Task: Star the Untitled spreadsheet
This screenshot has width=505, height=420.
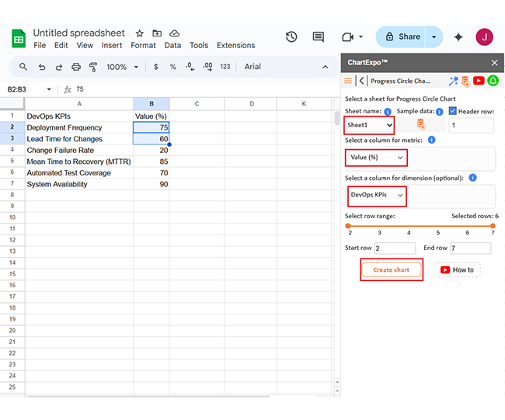Action: click(140, 33)
